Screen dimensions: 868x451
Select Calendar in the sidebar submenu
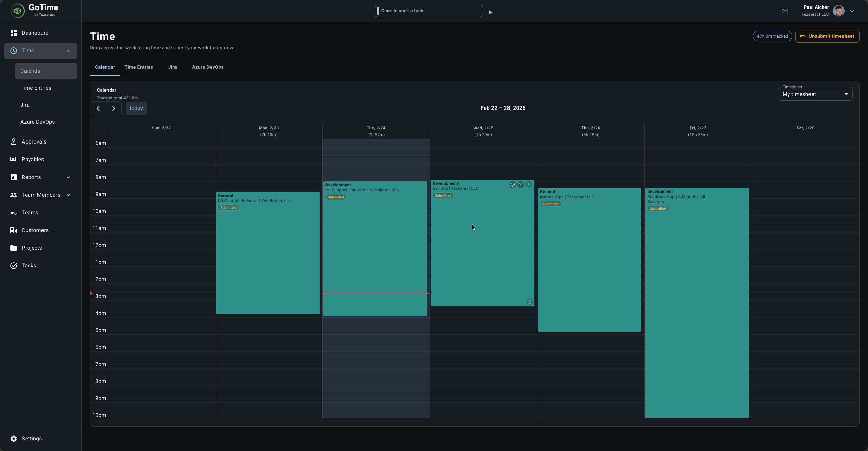pyautogui.click(x=46, y=71)
